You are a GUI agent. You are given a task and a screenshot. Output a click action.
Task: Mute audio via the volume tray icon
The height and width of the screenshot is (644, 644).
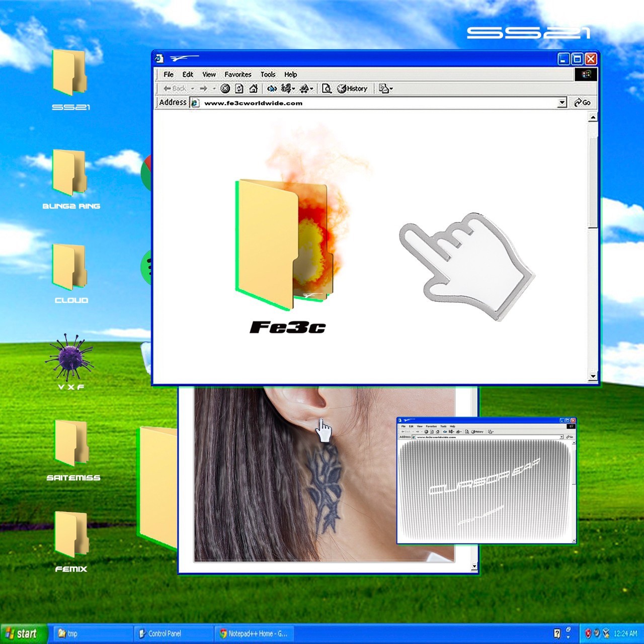click(597, 634)
